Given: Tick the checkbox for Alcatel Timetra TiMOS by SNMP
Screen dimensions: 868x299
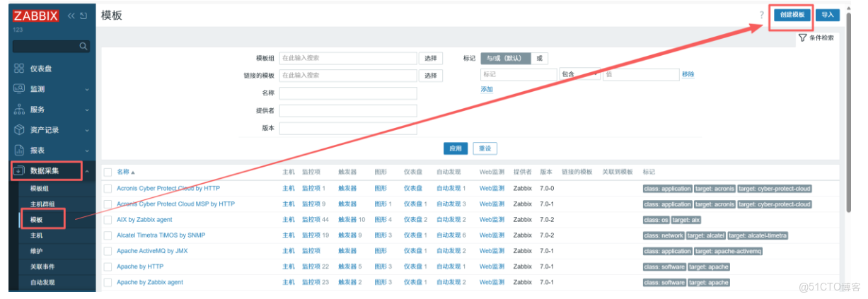Looking at the screenshot, I should tap(108, 235).
